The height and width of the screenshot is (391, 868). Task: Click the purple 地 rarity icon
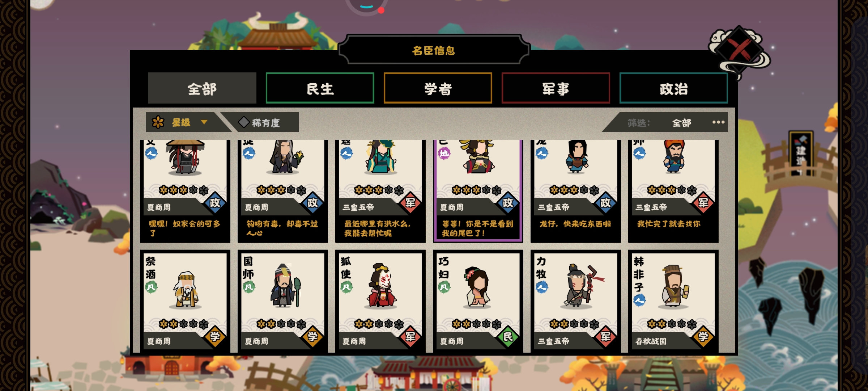click(x=444, y=154)
